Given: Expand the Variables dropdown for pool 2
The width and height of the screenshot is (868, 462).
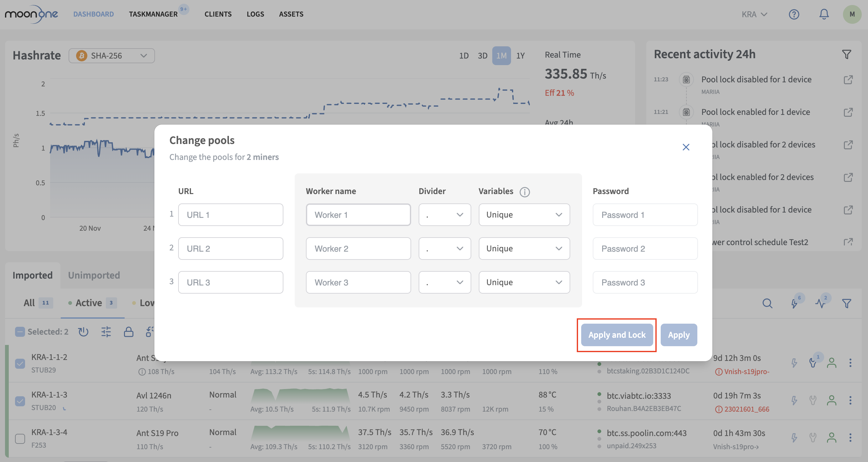Looking at the screenshot, I should click(524, 249).
